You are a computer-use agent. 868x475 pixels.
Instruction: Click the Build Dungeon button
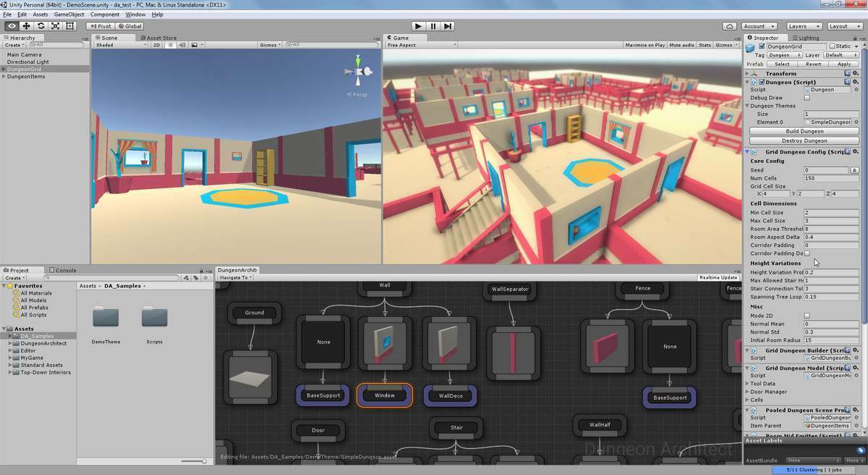pyautogui.click(x=804, y=131)
